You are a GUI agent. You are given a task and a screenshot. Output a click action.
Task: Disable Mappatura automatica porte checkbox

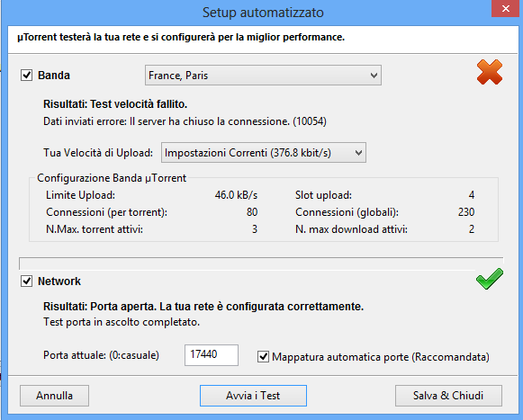(x=263, y=357)
